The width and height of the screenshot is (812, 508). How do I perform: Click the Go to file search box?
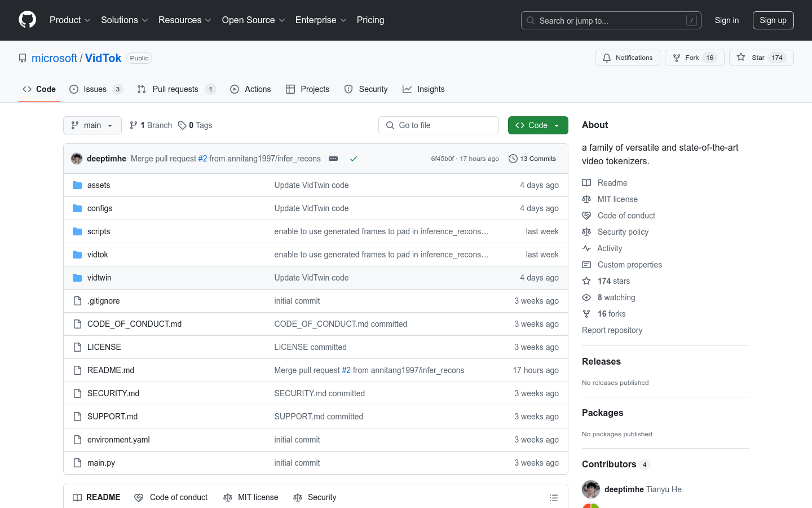(x=439, y=125)
